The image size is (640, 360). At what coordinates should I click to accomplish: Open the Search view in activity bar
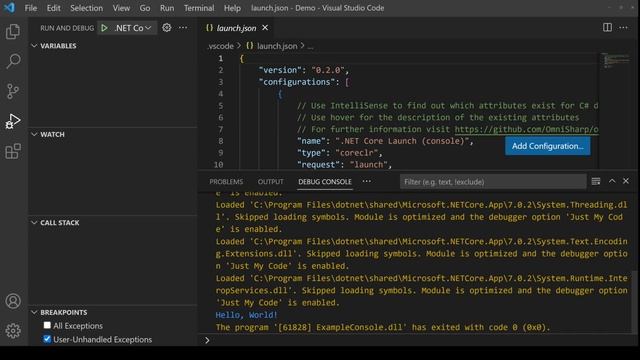[13, 61]
